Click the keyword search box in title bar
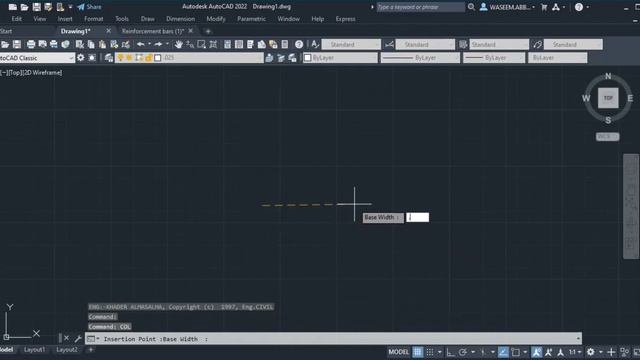 click(420, 7)
